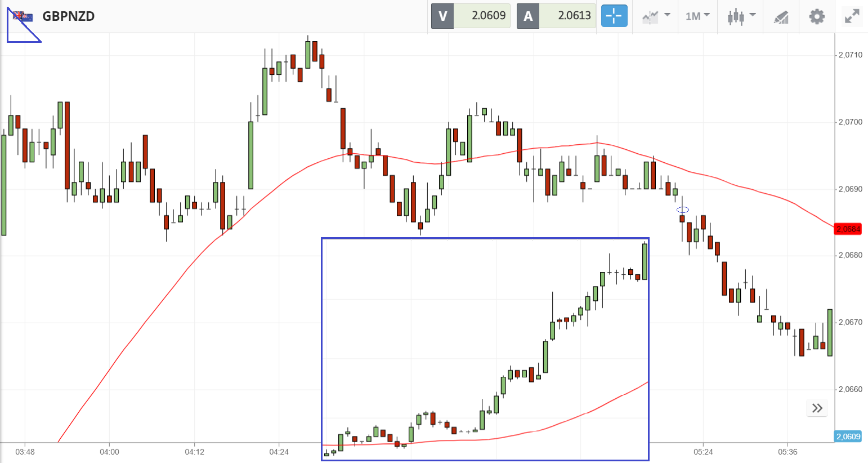The width and height of the screenshot is (868, 463).
Task: Click the V sell price 2.0609 button
Action: pyautogui.click(x=471, y=16)
